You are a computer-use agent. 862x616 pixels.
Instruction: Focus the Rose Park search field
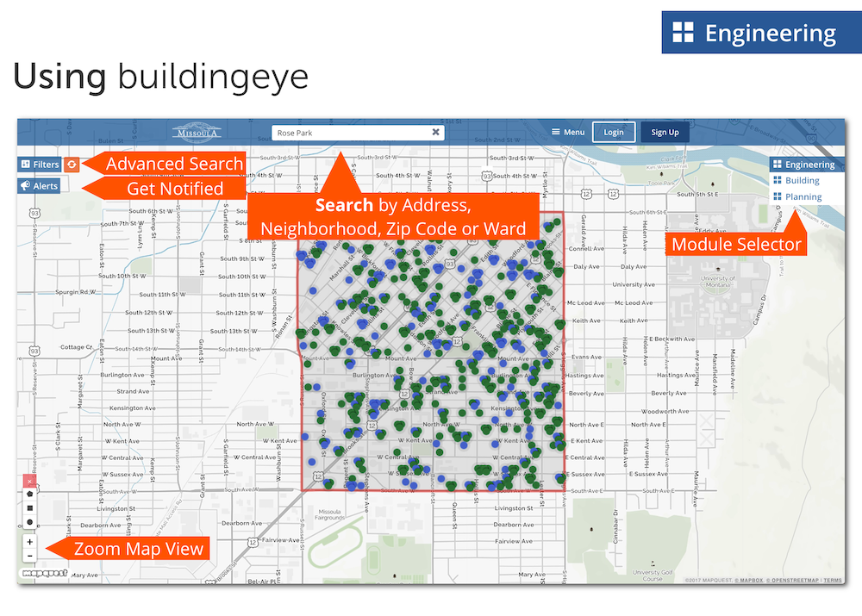click(358, 133)
